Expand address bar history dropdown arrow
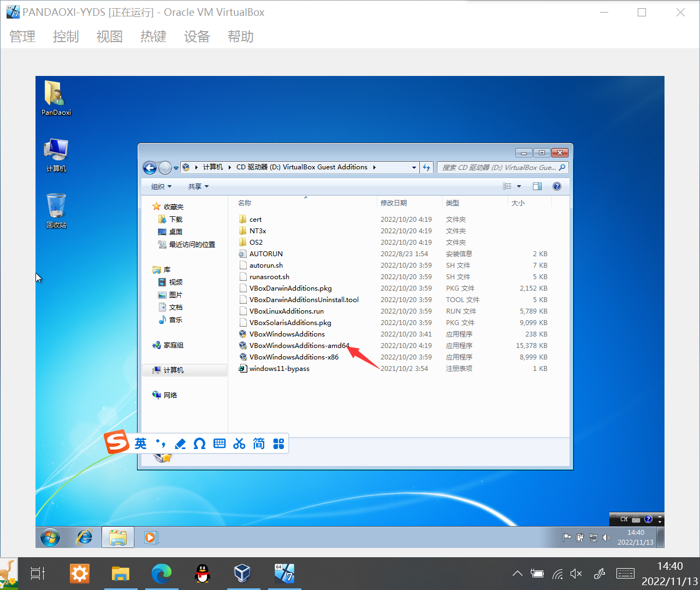Screen dimensions: 700x590 (x=414, y=168)
